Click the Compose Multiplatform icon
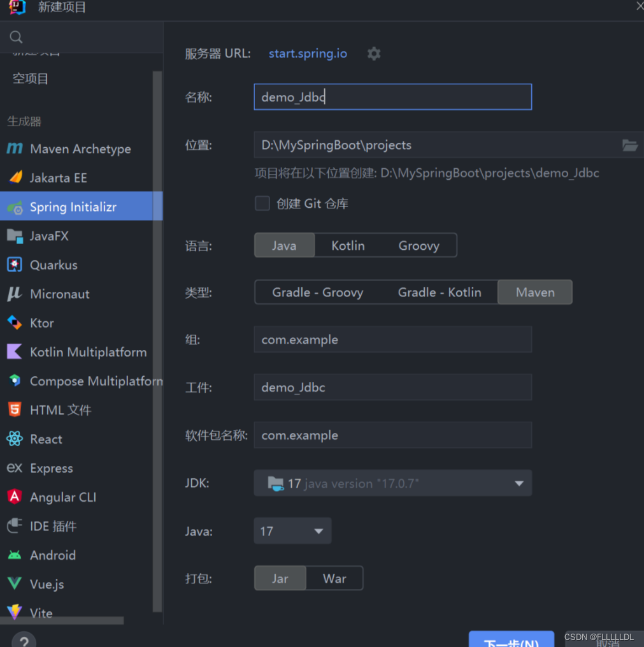 tap(15, 381)
